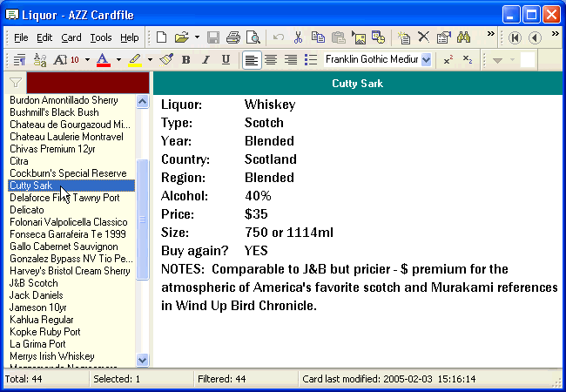Click the binoculars find icon
This screenshot has width=566, height=392.
click(x=463, y=37)
